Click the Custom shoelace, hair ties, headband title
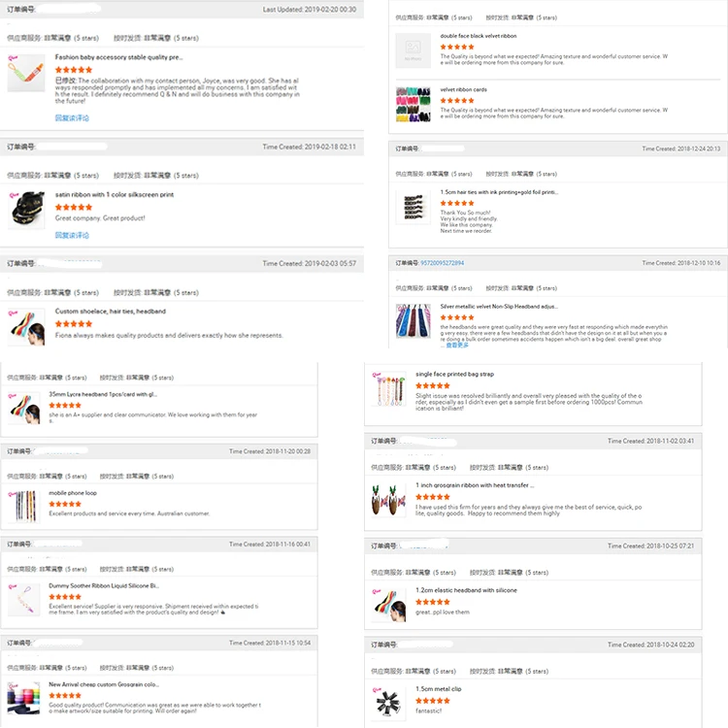The width and height of the screenshot is (728, 728). click(x=110, y=312)
